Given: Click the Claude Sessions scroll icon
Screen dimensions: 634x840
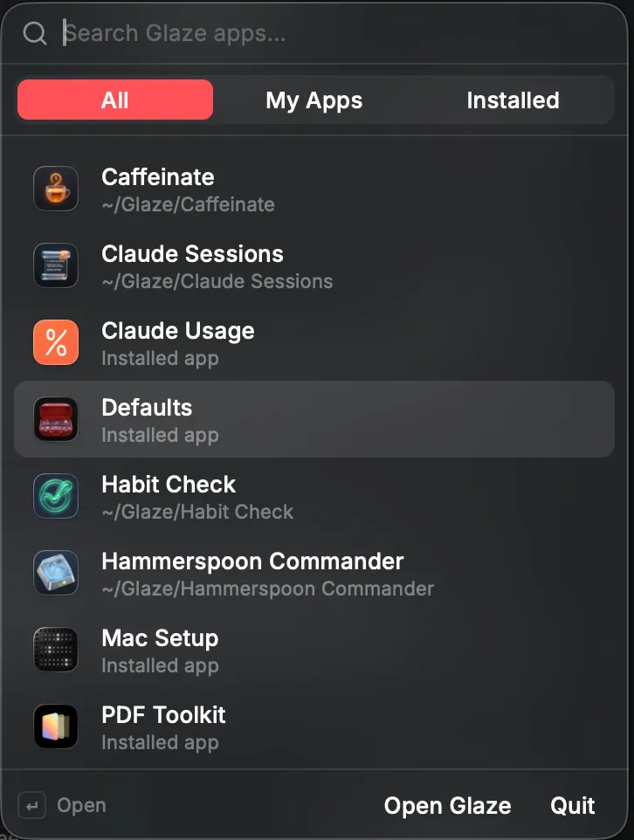Looking at the screenshot, I should point(56,265).
